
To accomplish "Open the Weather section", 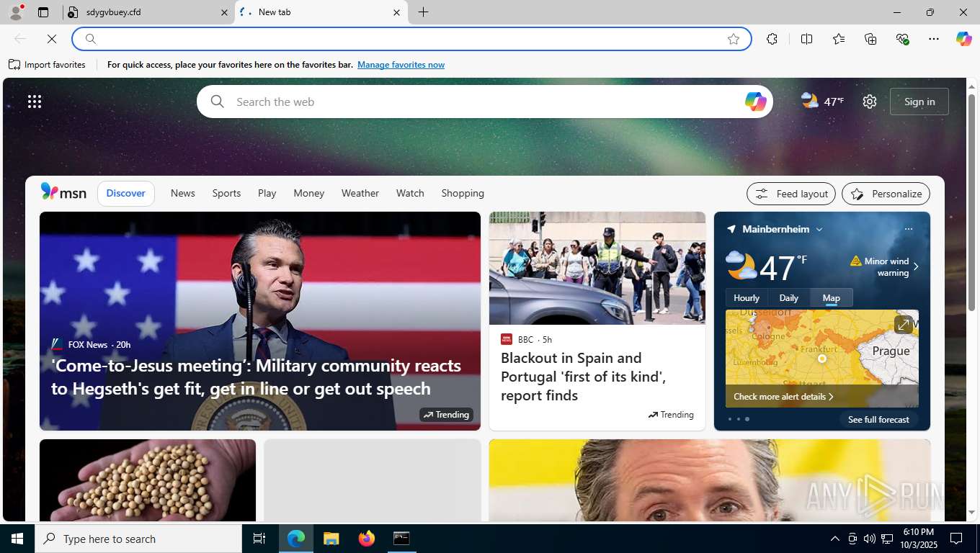I will tap(360, 193).
